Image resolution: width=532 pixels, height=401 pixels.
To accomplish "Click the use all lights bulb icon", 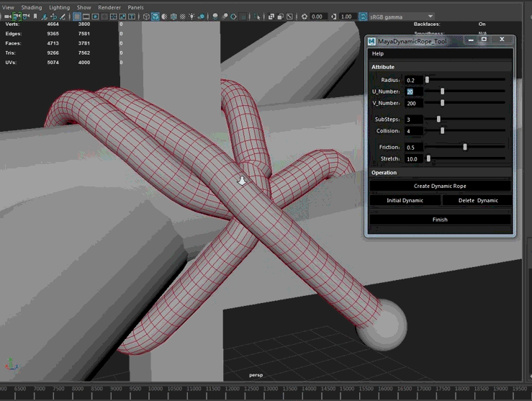I will coord(191,17).
